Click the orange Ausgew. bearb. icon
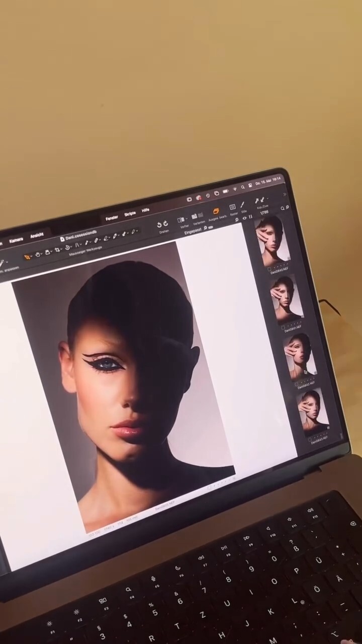The height and width of the screenshot is (644, 362). coord(216,211)
